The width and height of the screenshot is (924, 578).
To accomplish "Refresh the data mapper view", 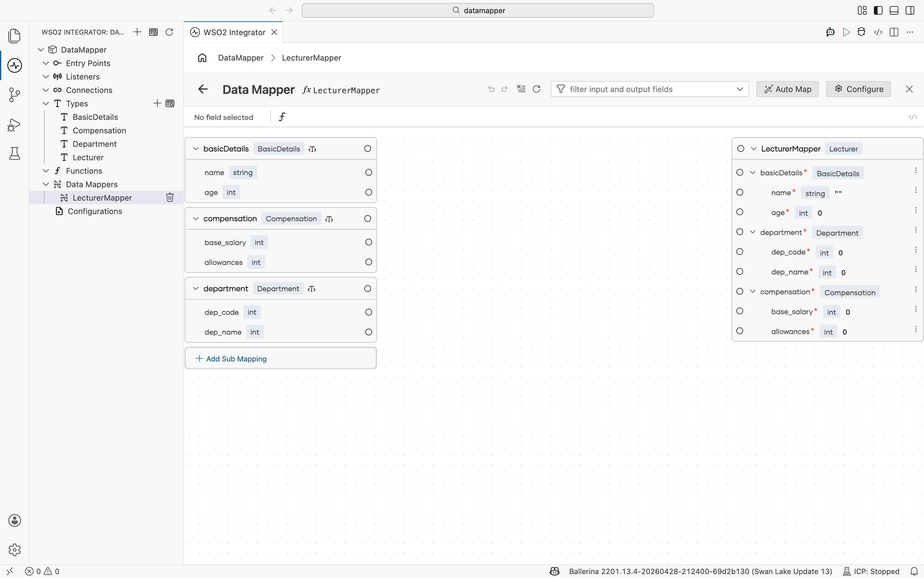I will (x=537, y=89).
